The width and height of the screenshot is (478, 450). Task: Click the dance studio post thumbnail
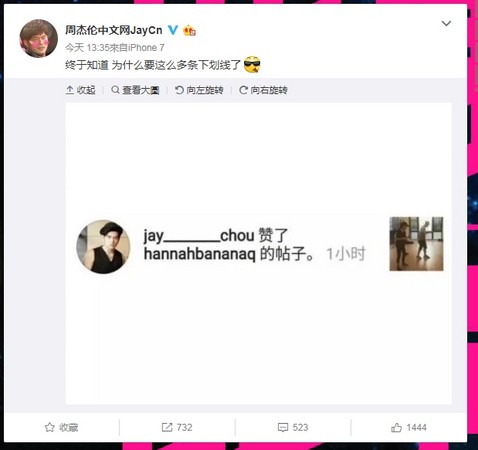[416, 244]
